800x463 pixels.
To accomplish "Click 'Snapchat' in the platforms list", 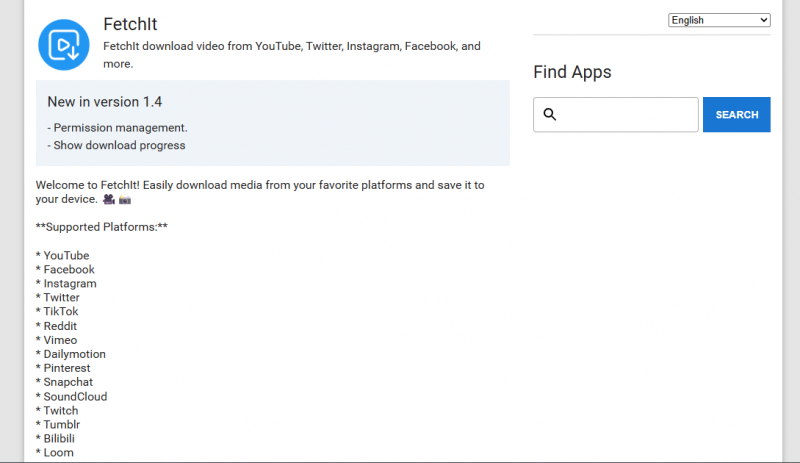I will 68,382.
